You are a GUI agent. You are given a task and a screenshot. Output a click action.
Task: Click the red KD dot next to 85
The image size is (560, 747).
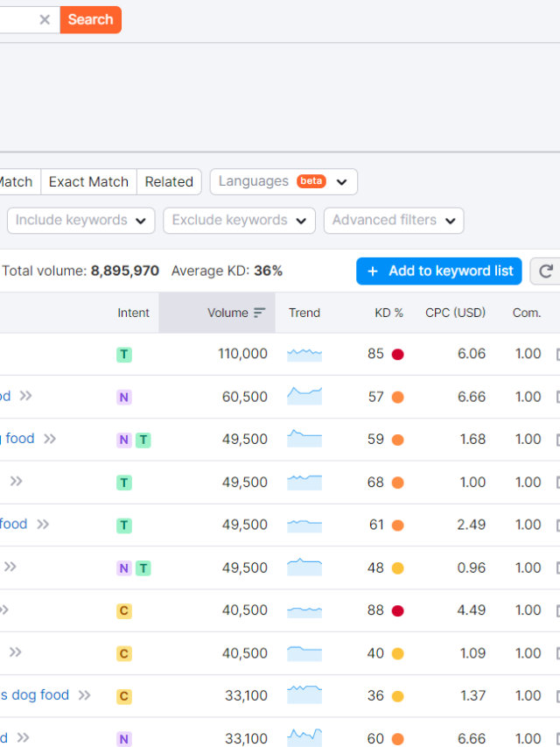[397, 355]
